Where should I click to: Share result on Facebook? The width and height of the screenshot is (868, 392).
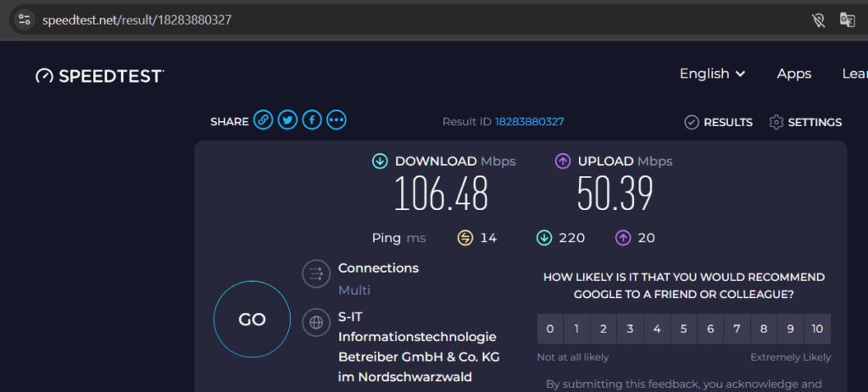tap(312, 121)
